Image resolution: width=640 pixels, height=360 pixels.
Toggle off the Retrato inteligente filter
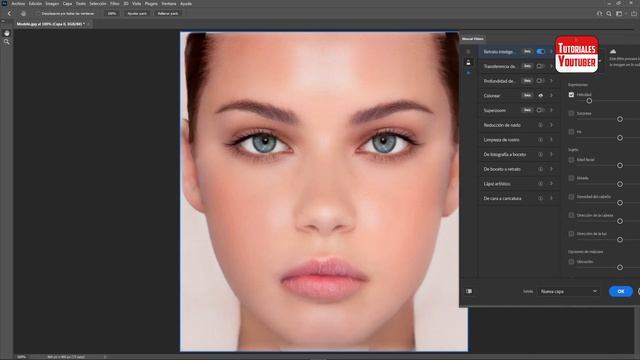pyautogui.click(x=540, y=51)
